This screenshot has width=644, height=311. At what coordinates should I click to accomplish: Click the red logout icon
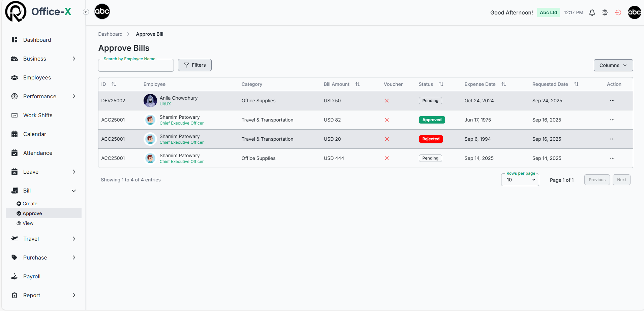click(x=618, y=12)
